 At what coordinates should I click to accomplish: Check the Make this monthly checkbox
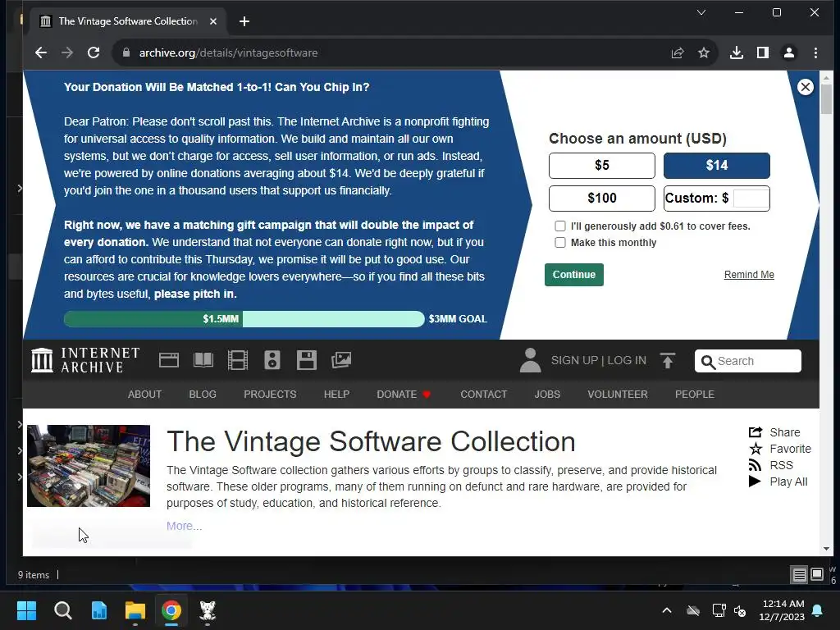pos(560,242)
